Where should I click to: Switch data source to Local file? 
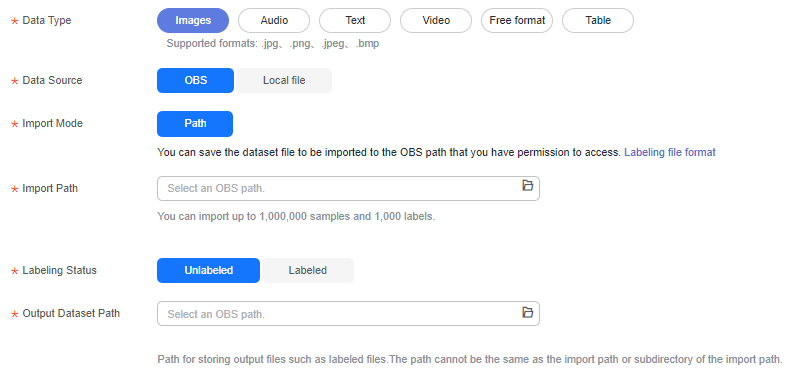click(284, 81)
